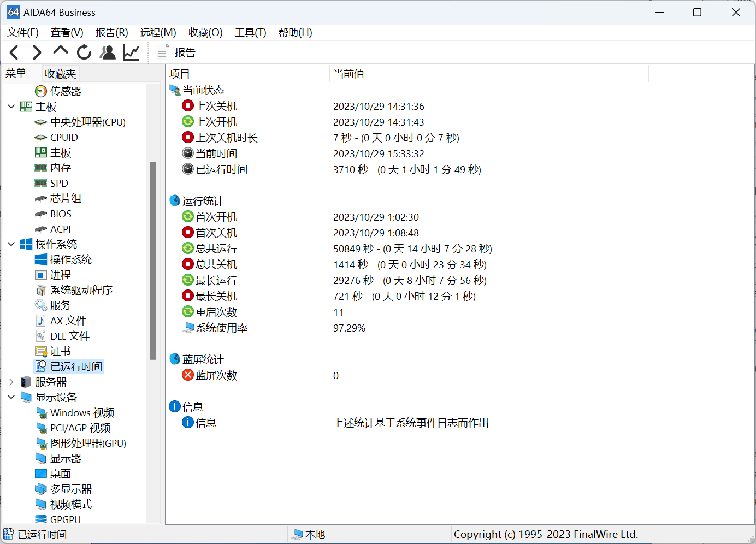This screenshot has width=756, height=544.
Task: Click the 当前值 column header
Action: (x=489, y=74)
